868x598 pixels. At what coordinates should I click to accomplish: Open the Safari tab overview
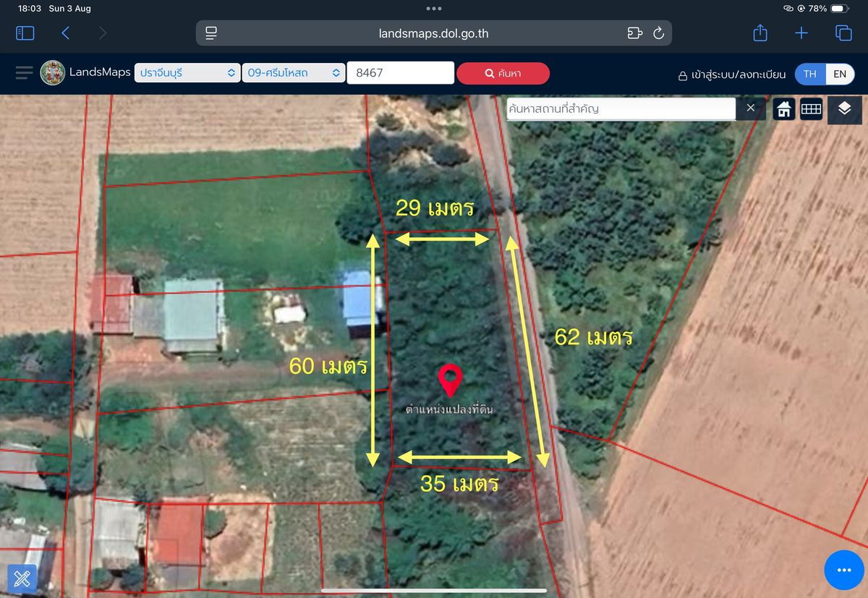[843, 33]
